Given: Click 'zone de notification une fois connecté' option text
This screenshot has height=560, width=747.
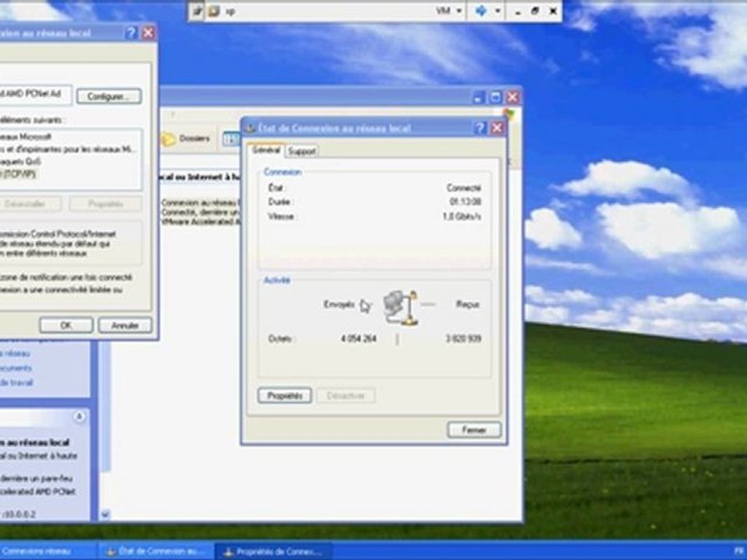Looking at the screenshot, I should pyautogui.click(x=67, y=277).
